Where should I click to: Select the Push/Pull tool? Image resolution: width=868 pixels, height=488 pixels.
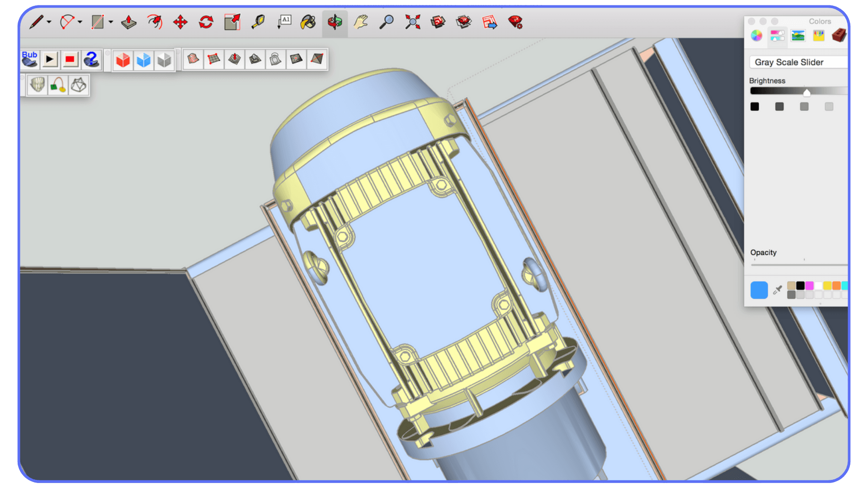[128, 22]
